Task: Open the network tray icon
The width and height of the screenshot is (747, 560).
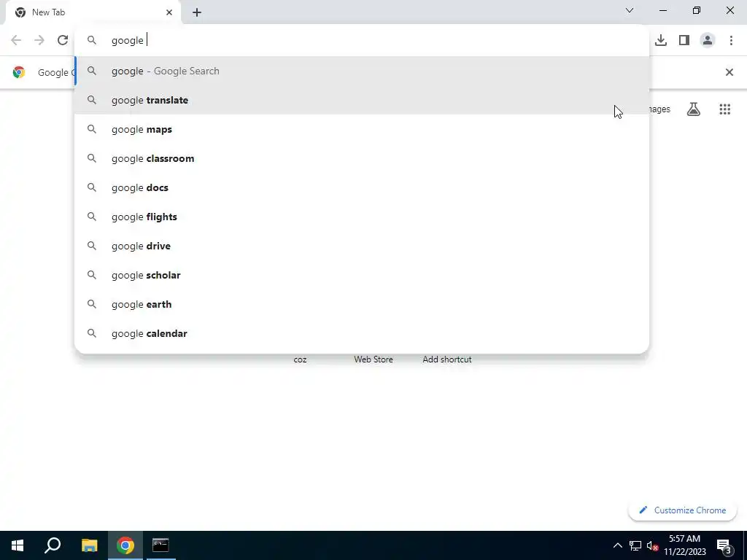Action: click(x=635, y=545)
